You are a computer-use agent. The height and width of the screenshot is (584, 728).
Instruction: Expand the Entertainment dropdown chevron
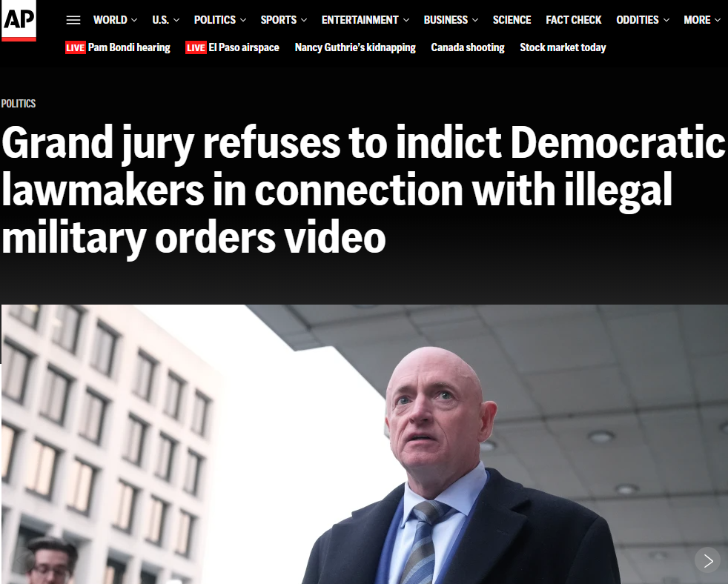[406, 20]
